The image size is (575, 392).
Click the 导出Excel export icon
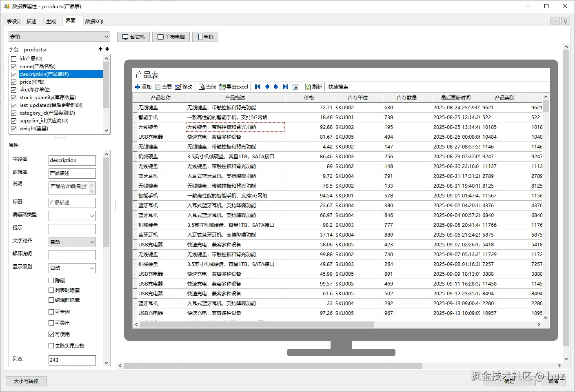(x=222, y=87)
